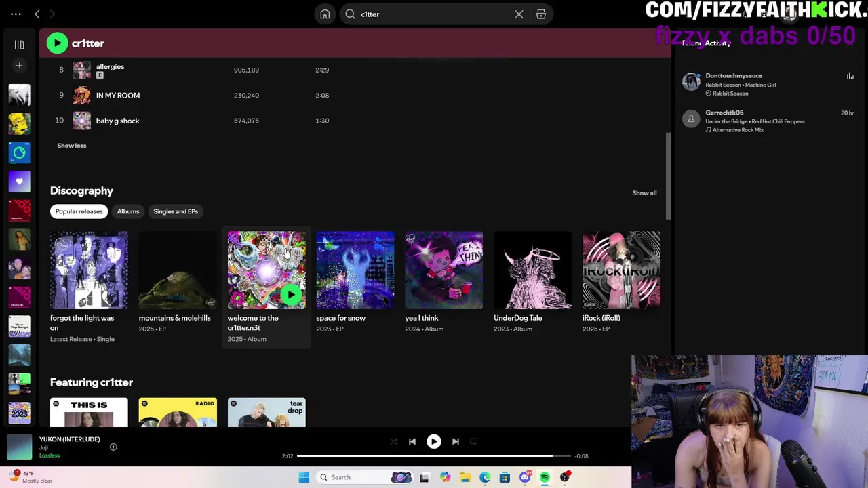Clear the search field text
The image size is (868, 488).
tap(519, 14)
